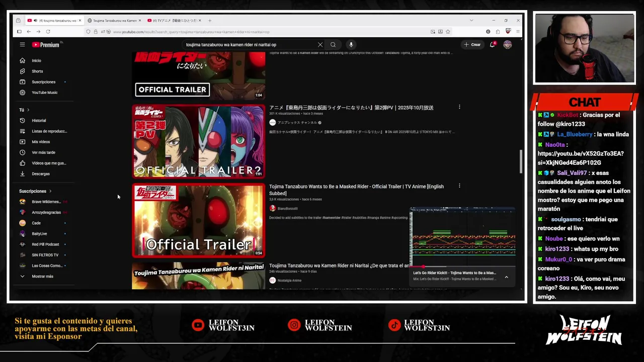Go back in browser history

click(x=29, y=32)
